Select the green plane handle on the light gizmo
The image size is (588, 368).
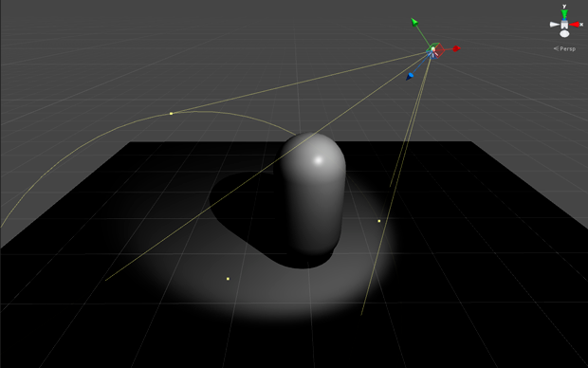[x=432, y=46]
